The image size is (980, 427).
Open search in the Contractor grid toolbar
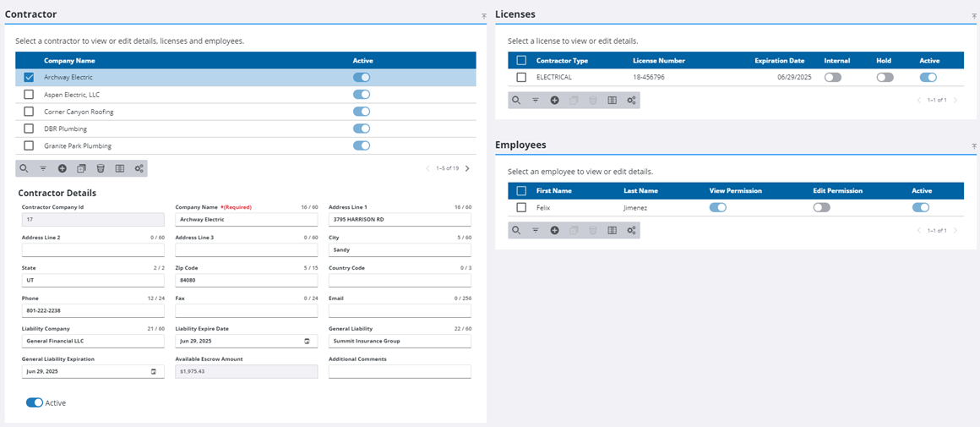click(24, 168)
